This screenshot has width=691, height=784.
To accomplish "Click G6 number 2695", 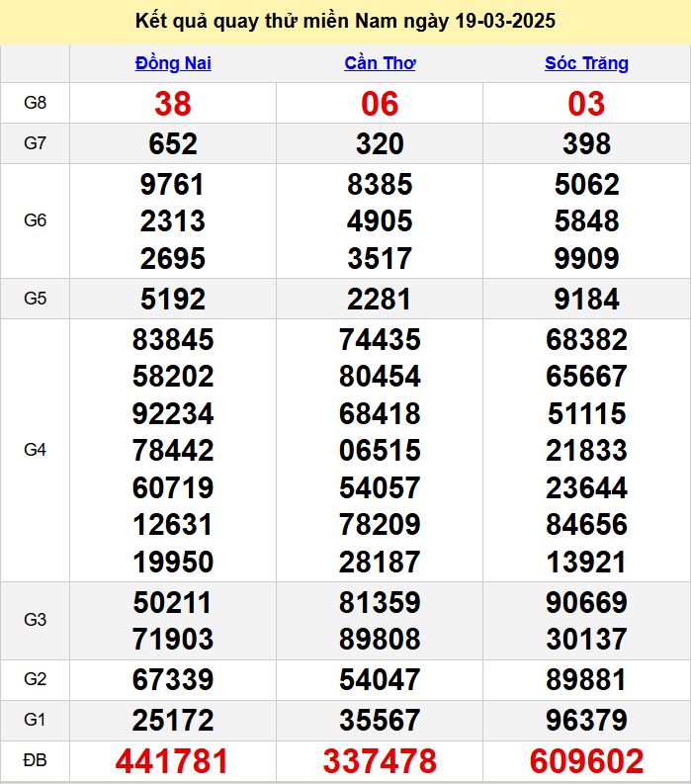I will click(173, 258).
